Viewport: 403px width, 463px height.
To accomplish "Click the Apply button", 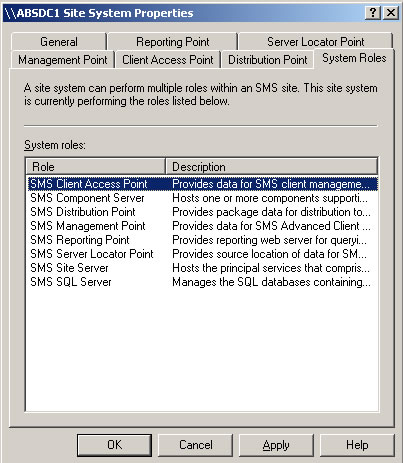I will [276, 445].
